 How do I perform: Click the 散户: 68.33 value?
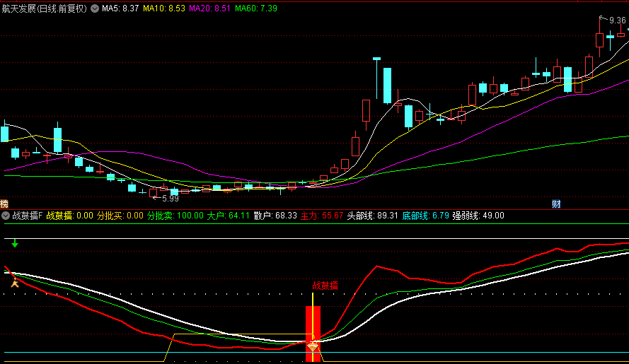275,216
